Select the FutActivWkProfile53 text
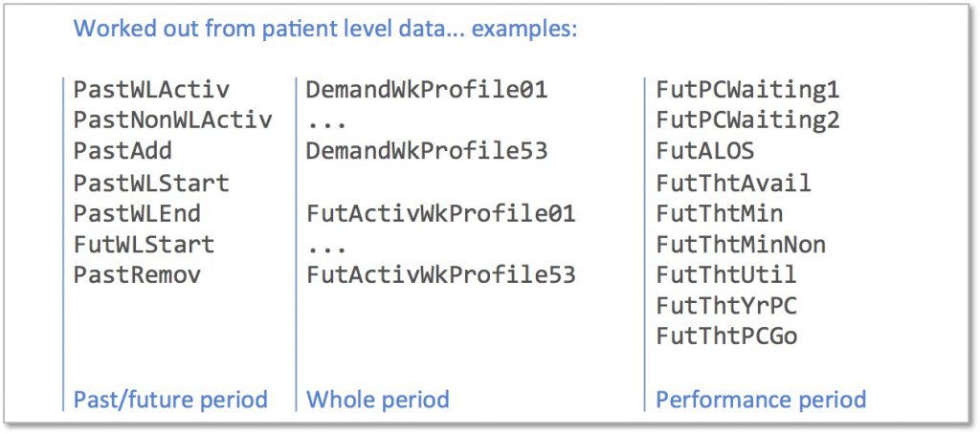The width and height of the screenshot is (980, 434). pos(440,275)
